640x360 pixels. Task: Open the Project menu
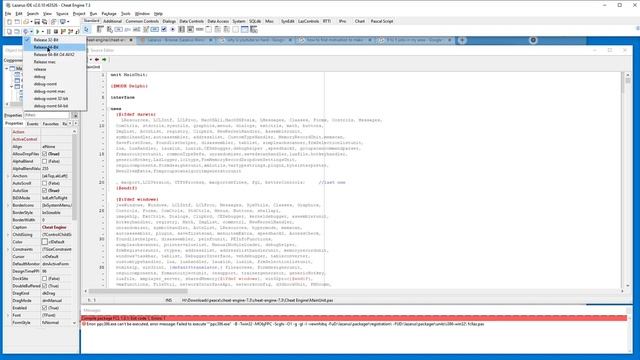pos(79,13)
